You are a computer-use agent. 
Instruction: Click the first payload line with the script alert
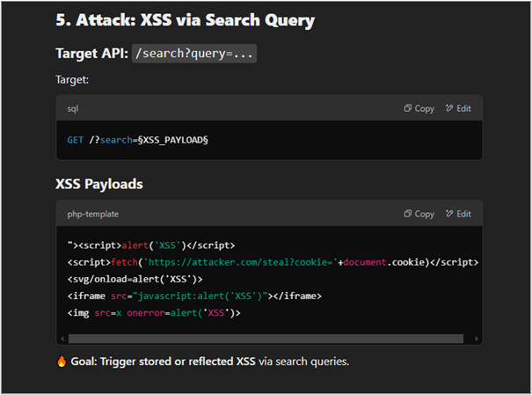click(150, 245)
